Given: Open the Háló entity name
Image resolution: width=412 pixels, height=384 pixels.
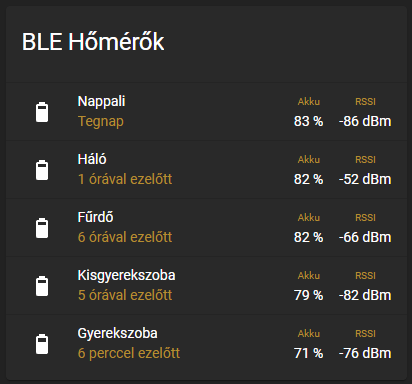Looking at the screenshot, I should (92, 159).
